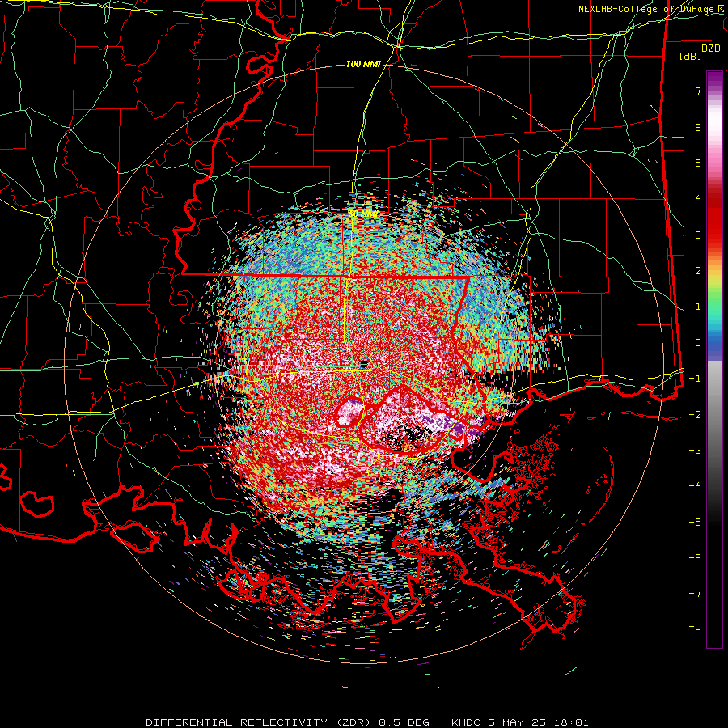The height and width of the screenshot is (728, 728).
Task: Select the positive 1 dB tick label
Action: click(x=698, y=307)
